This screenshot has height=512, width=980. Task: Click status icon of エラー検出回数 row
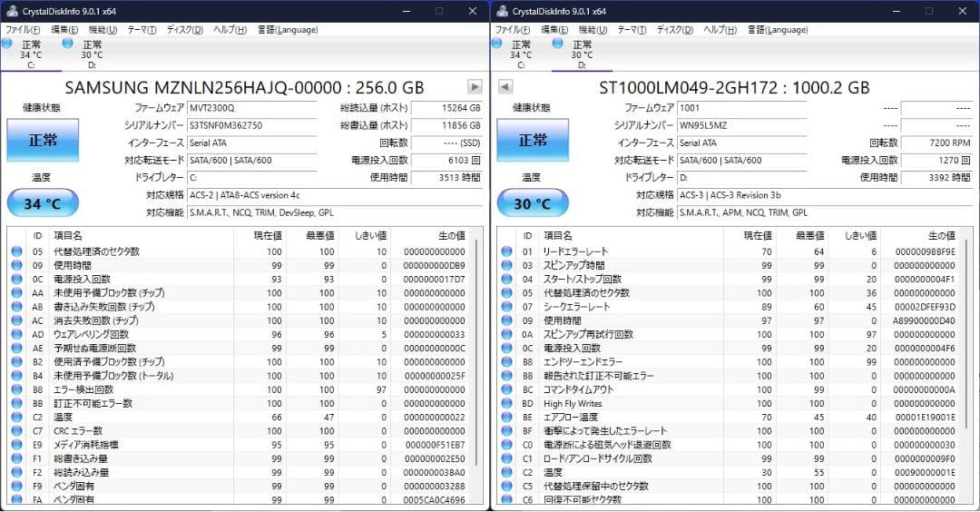click(x=17, y=389)
